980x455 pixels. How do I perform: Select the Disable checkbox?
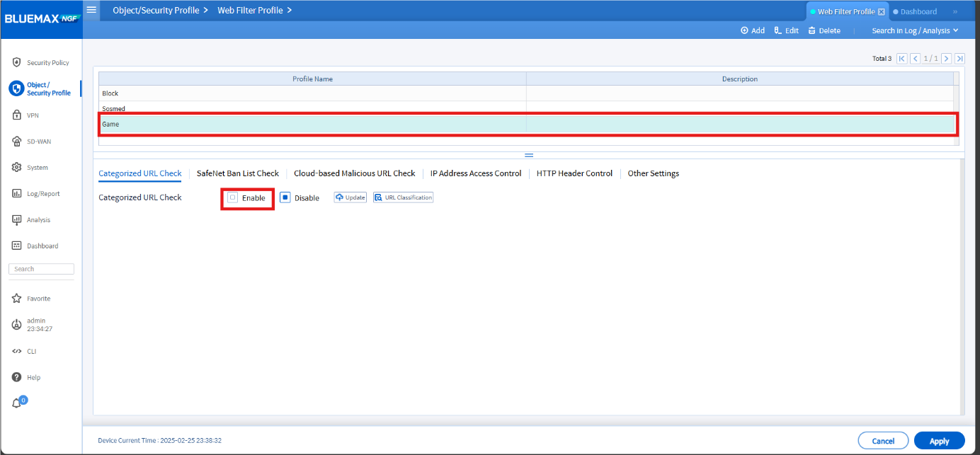[285, 197]
